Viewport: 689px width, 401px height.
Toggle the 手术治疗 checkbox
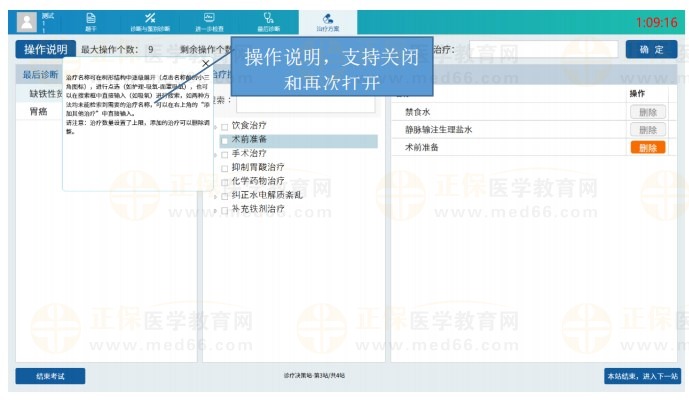click(225, 154)
